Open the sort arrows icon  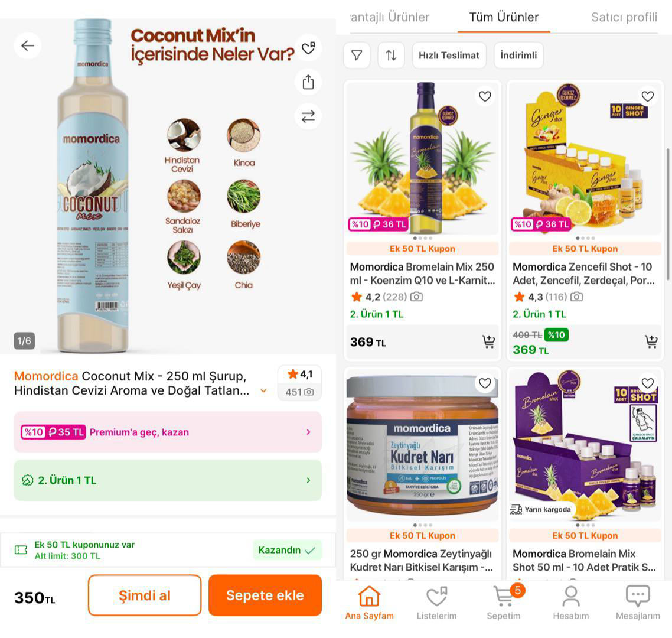tap(392, 56)
